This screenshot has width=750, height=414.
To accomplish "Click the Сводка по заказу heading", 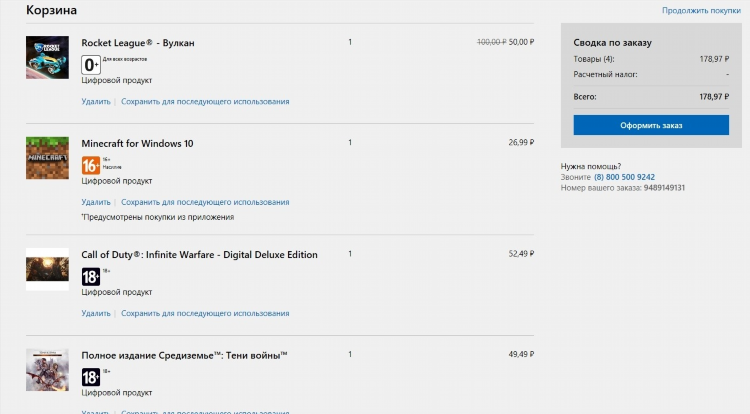I will click(x=612, y=43).
